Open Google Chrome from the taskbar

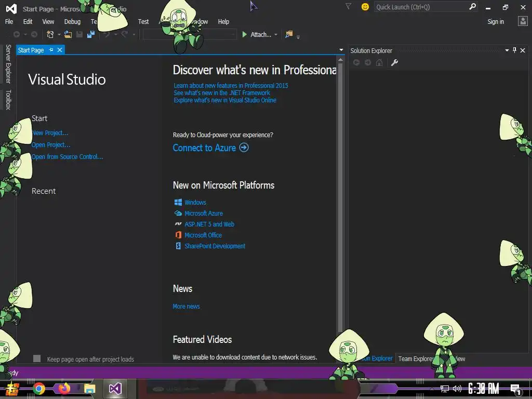click(39, 389)
